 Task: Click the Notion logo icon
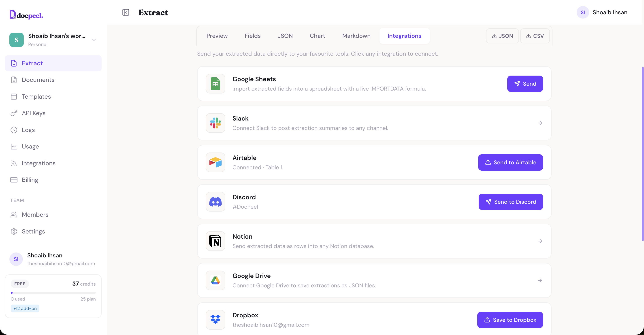215,241
